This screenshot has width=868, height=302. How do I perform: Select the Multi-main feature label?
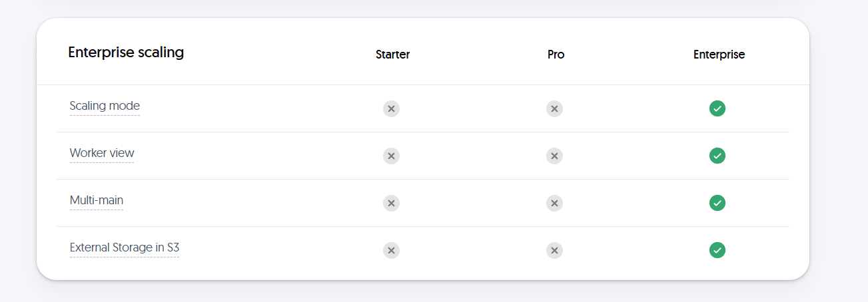pyautogui.click(x=97, y=200)
